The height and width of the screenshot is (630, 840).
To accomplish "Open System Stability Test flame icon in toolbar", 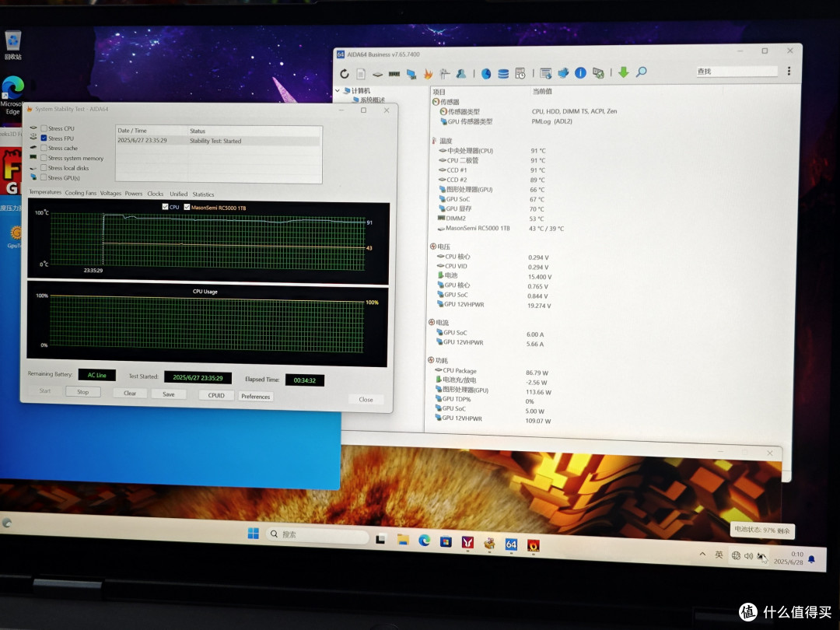I will (x=428, y=73).
